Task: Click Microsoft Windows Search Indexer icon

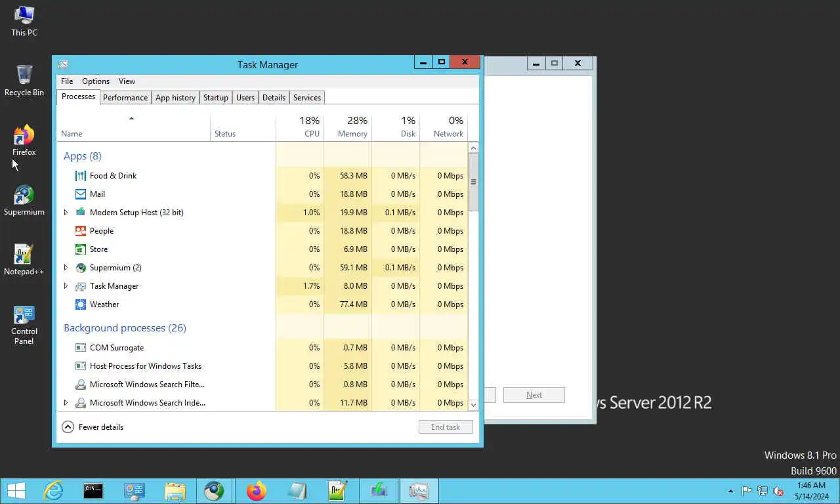Action: 81,403
